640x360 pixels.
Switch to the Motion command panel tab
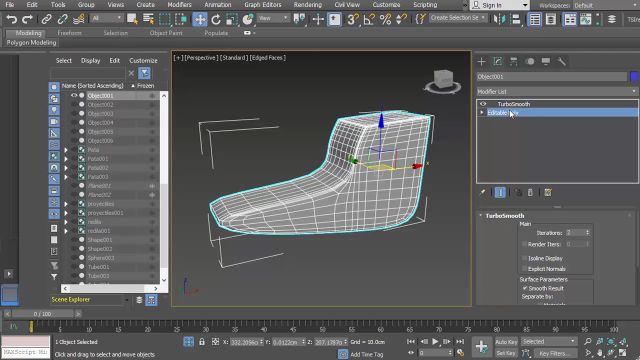(530, 61)
